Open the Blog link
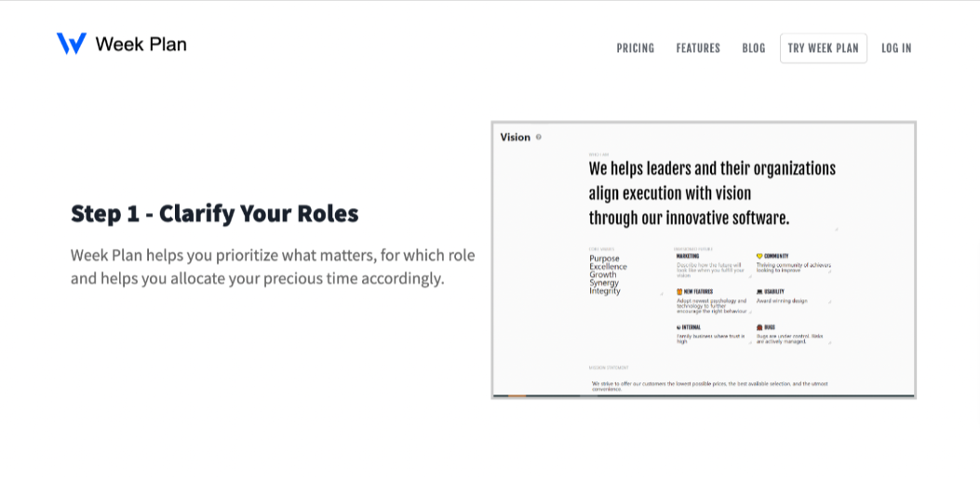This screenshot has height=478, width=980. pyautogui.click(x=754, y=48)
